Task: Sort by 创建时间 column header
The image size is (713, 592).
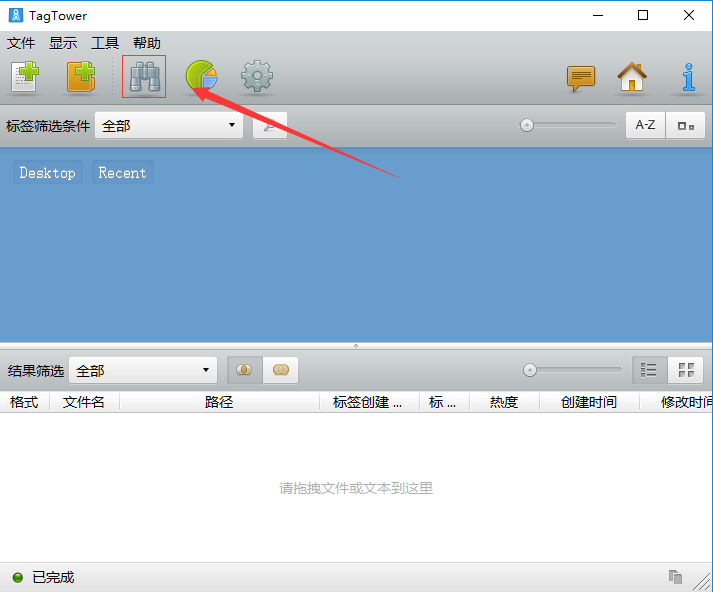Action: 589,402
